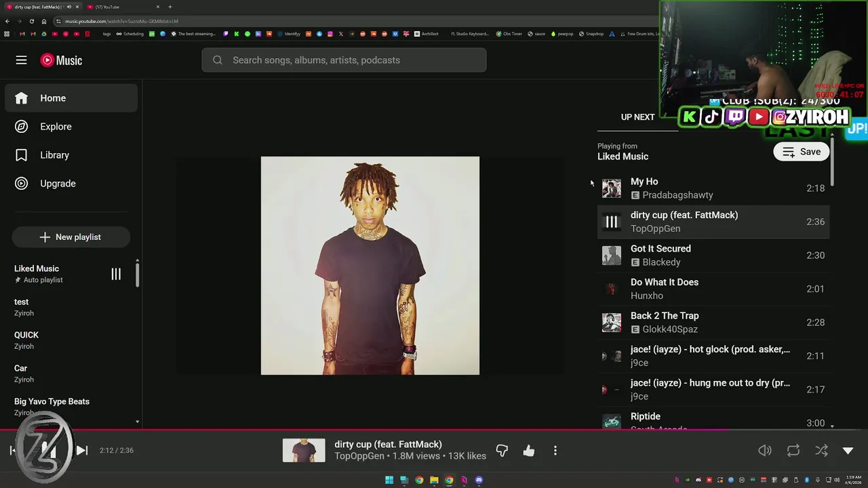Skip to the next track
The height and width of the screenshot is (488, 868).
pos(82,450)
